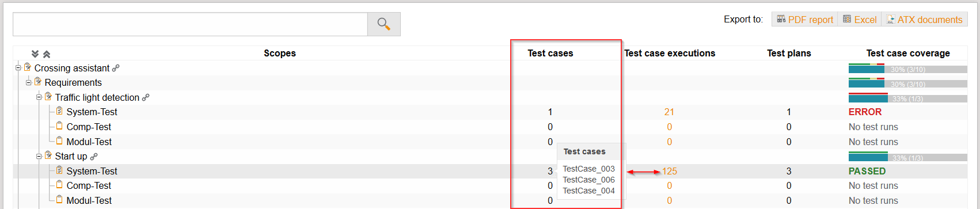Viewport: 980px width, 209px height.
Task: Open the link icon beside Crossing assistant
Action: tap(116, 68)
